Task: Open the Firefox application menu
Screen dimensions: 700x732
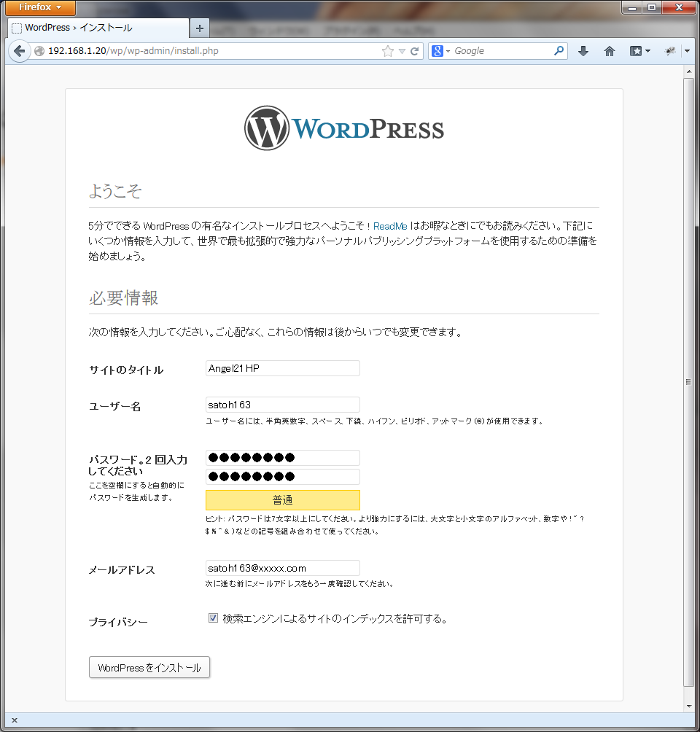Action: (40, 7)
